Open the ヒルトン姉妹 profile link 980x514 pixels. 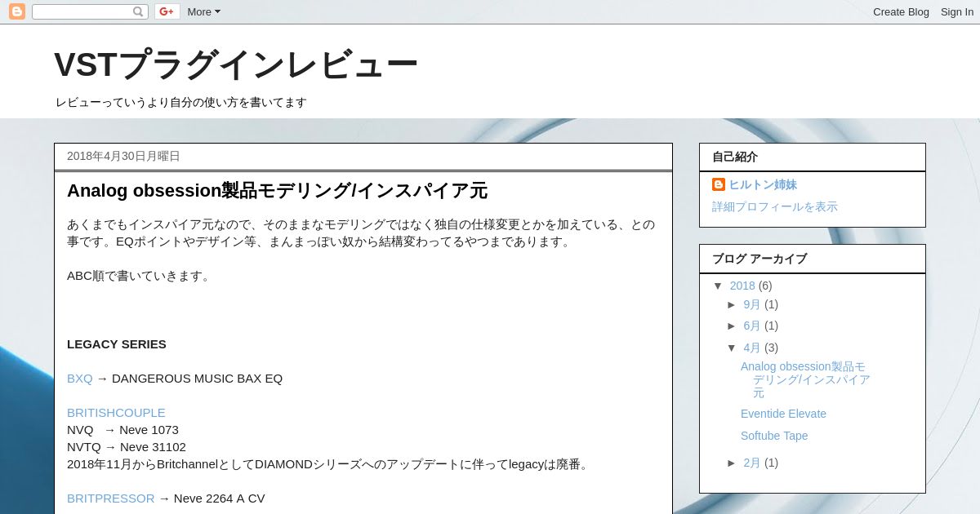[x=763, y=185]
